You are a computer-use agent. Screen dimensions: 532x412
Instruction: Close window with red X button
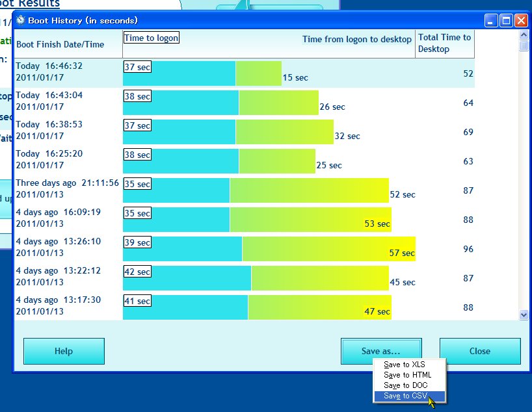coord(521,21)
